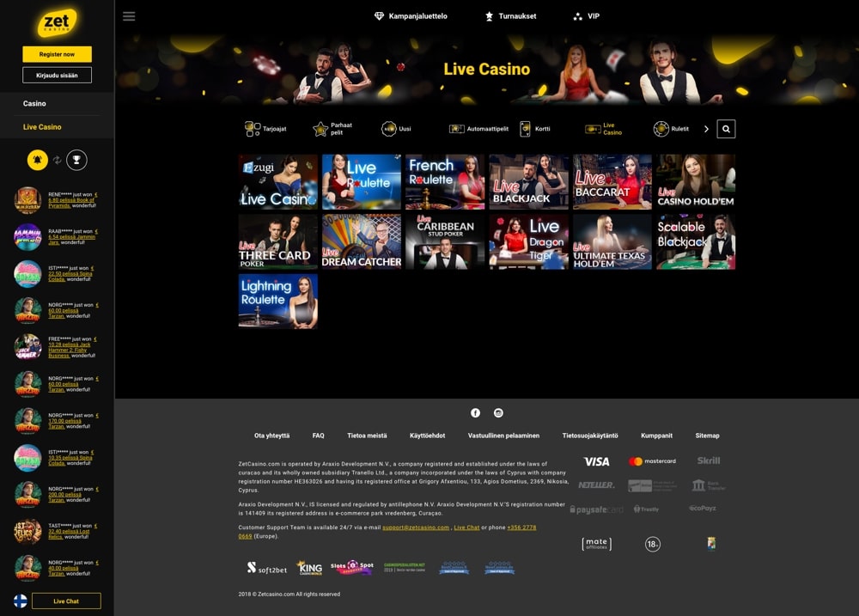The height and width of the screenshot is (616, 859).
Task: Click the Register now button
Action: [57, 54]
